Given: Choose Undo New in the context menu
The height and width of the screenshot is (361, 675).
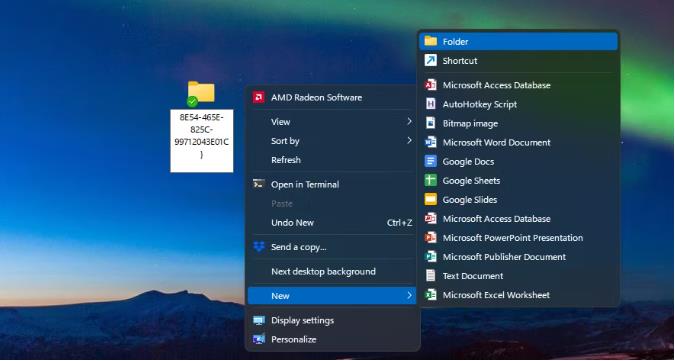Looking at the screenshot, I should [332, 223].
